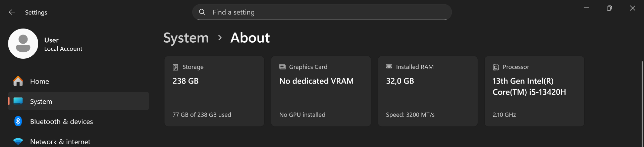This screenshot has width=644, height=147.
Task: Click the Processor chip icon
Action: (x=496, y=67)
